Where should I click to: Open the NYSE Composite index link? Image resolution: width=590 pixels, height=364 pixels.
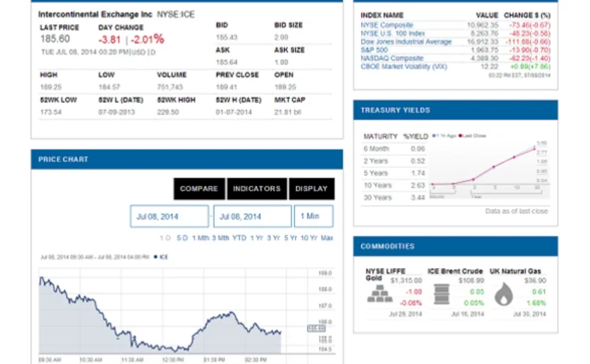point(387,25)
